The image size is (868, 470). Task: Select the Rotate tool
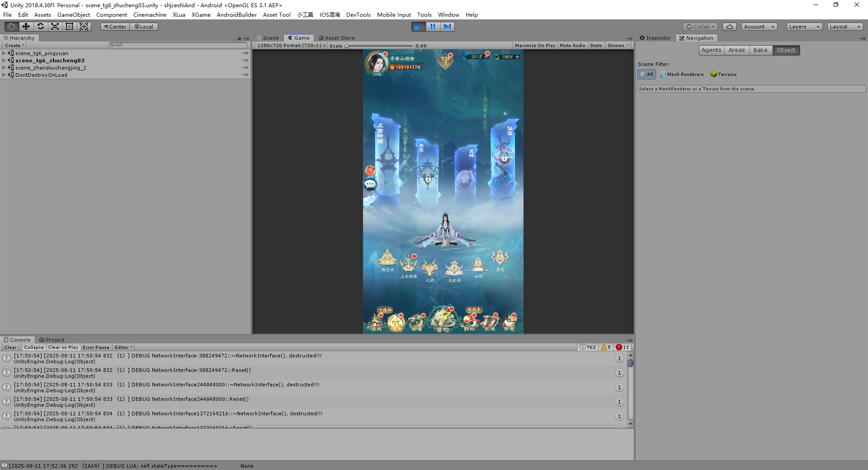tap(40, 27)
